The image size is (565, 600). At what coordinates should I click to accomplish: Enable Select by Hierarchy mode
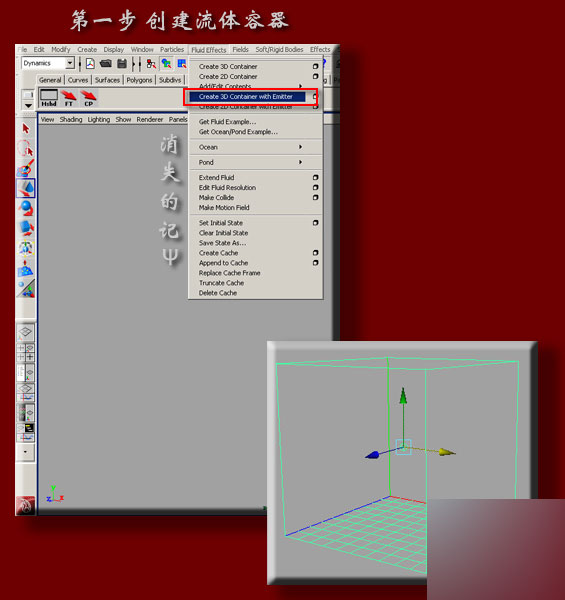[151, 64]
